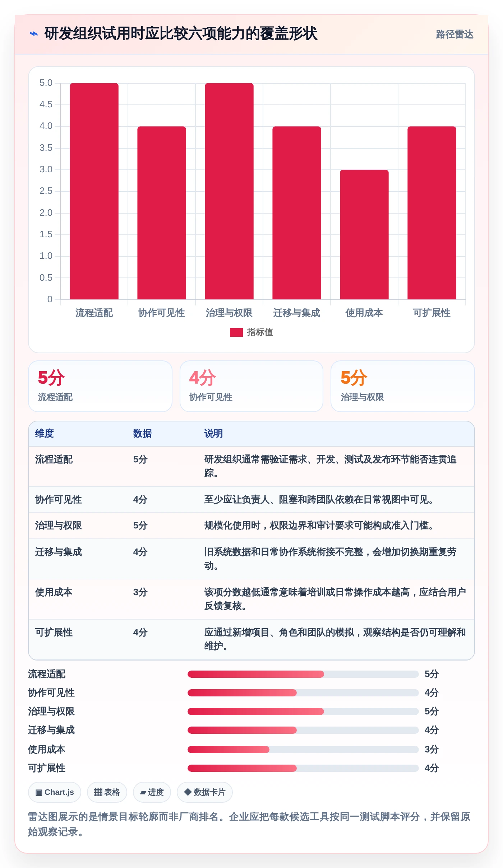Click the 迁移与集成 x-axis label
503x868 pixels.
(297, 313)
